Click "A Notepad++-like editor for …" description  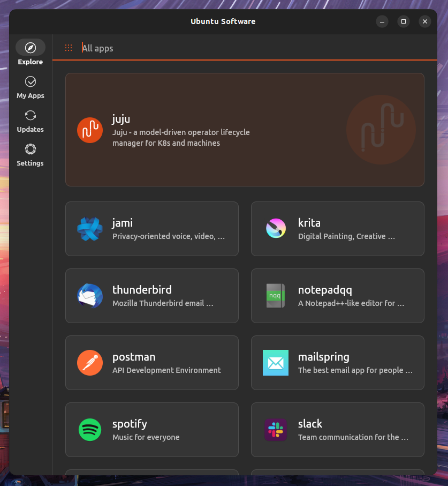pyautogui.click(x=351, y=303)
